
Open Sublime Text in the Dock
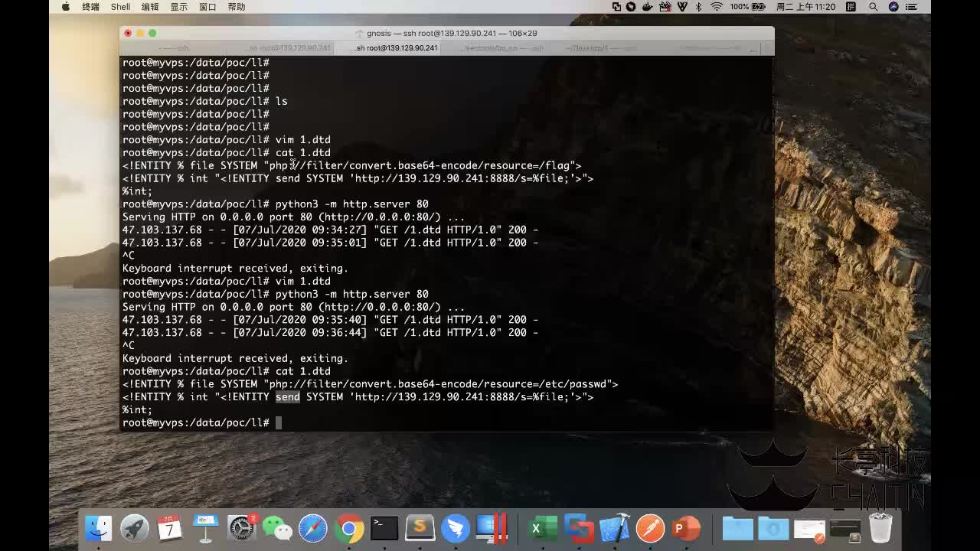point(420,528)
